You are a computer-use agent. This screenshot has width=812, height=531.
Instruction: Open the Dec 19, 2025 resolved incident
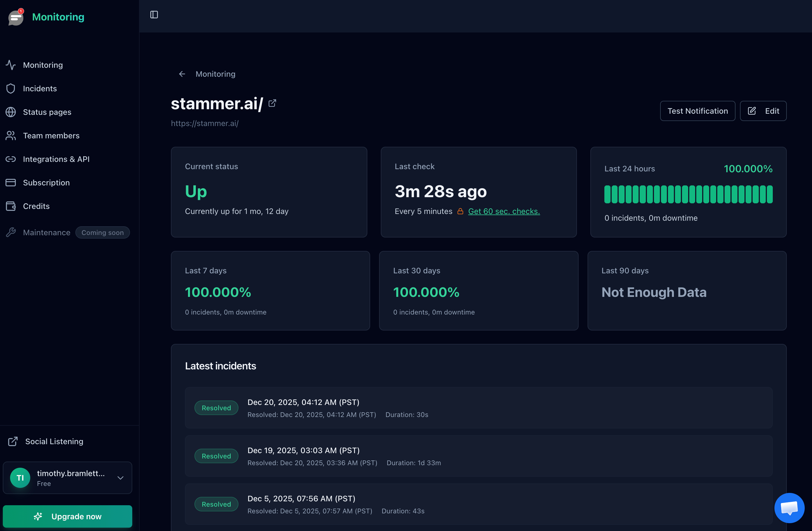coord(478,456)
